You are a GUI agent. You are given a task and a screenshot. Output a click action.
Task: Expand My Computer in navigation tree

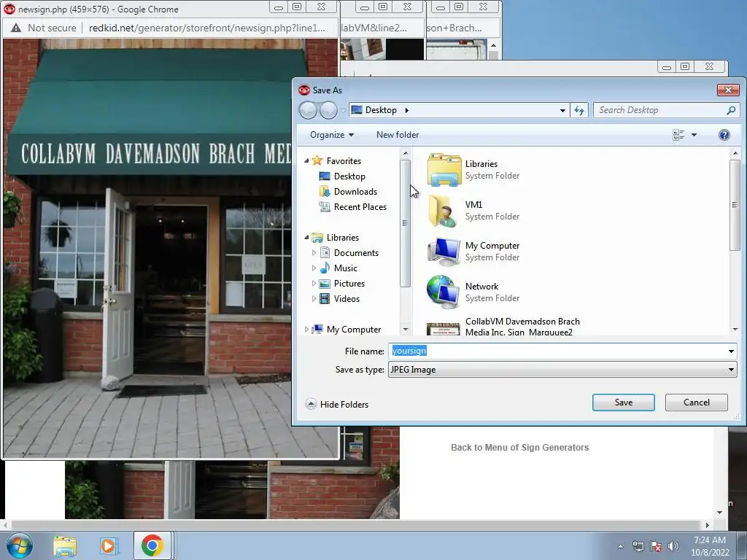306,329
